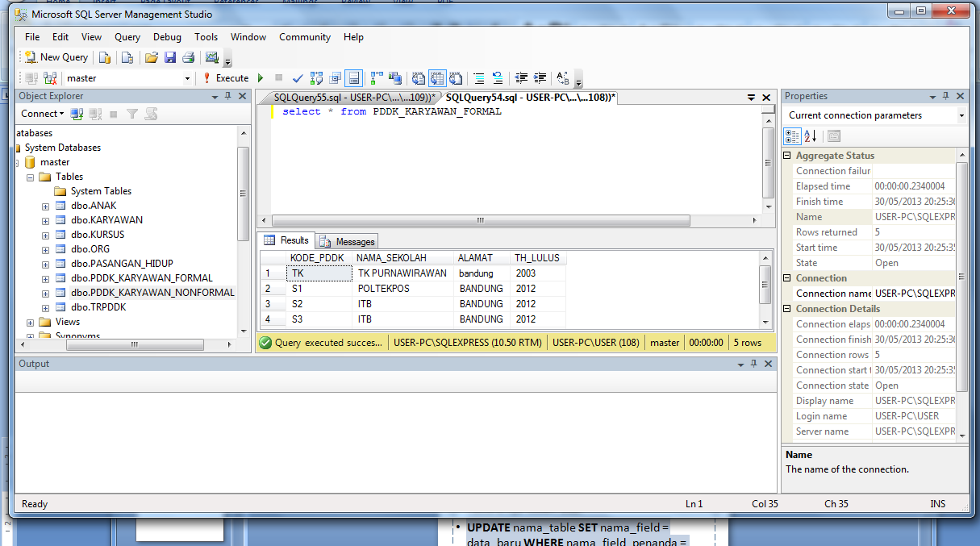Collapse the Tables folder node
This screenshot has width=980, height=546.
pos(31,177)
